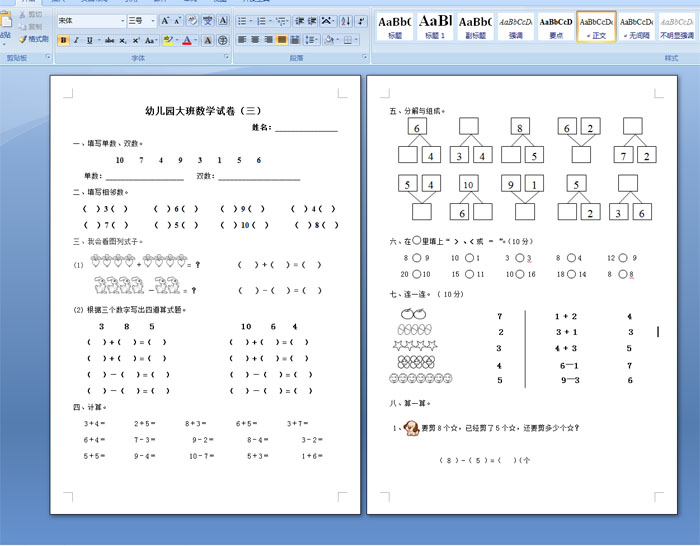The image size is (700, 546).
Task: Click heading 四、计算
Action: coord(89,407)
